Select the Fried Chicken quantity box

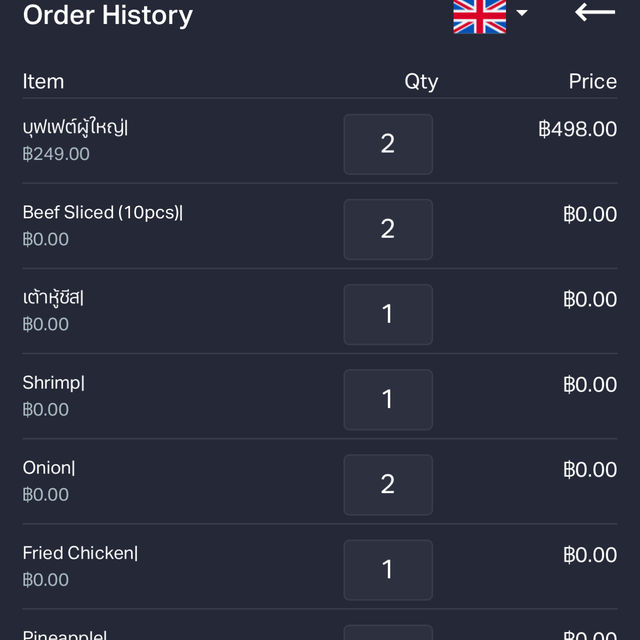pos(388,570)
